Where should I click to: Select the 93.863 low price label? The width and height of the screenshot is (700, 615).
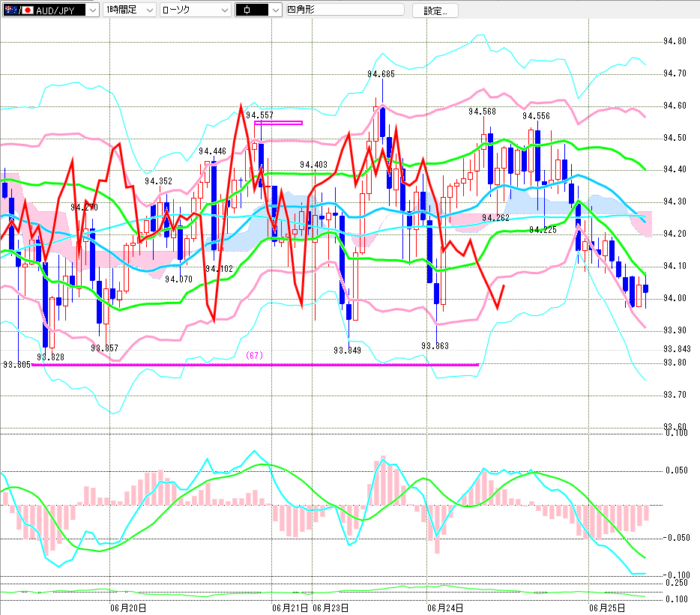pyautogui.click(x=435, y=346)
